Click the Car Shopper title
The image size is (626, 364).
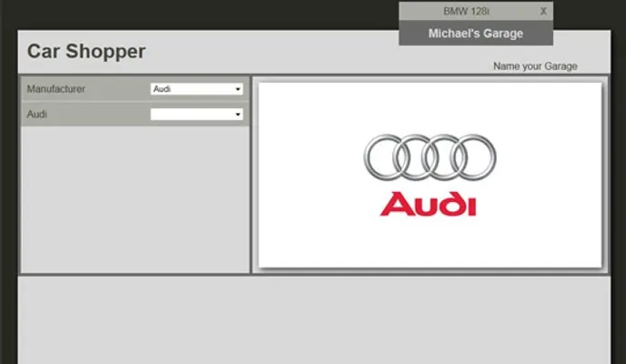point(86,52)
